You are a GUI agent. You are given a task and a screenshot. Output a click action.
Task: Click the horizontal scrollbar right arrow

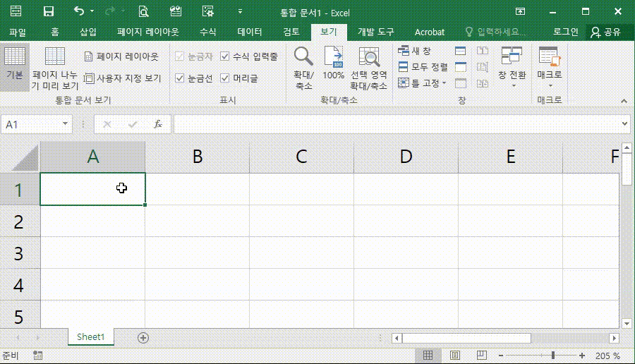(615, 338)
